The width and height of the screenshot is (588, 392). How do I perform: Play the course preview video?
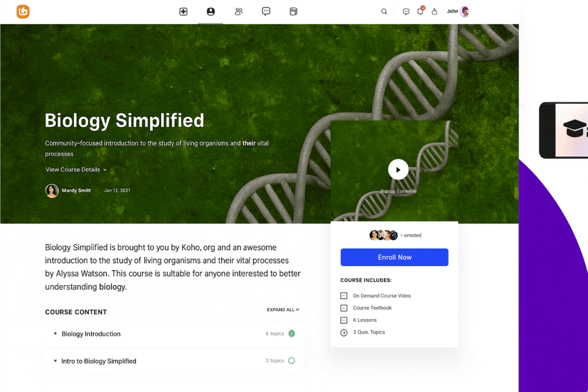[x=399, y=169]
